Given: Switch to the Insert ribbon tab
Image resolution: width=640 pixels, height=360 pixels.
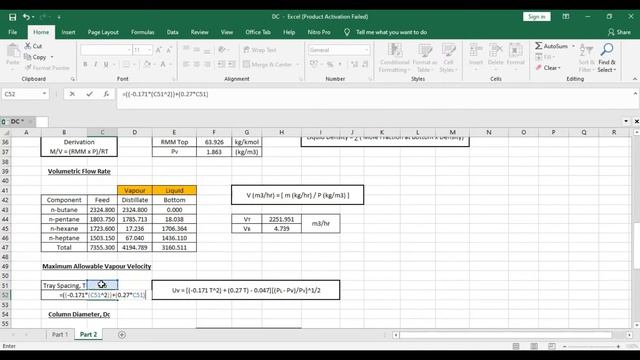Looking at the screenshot, I should [68, 32].
